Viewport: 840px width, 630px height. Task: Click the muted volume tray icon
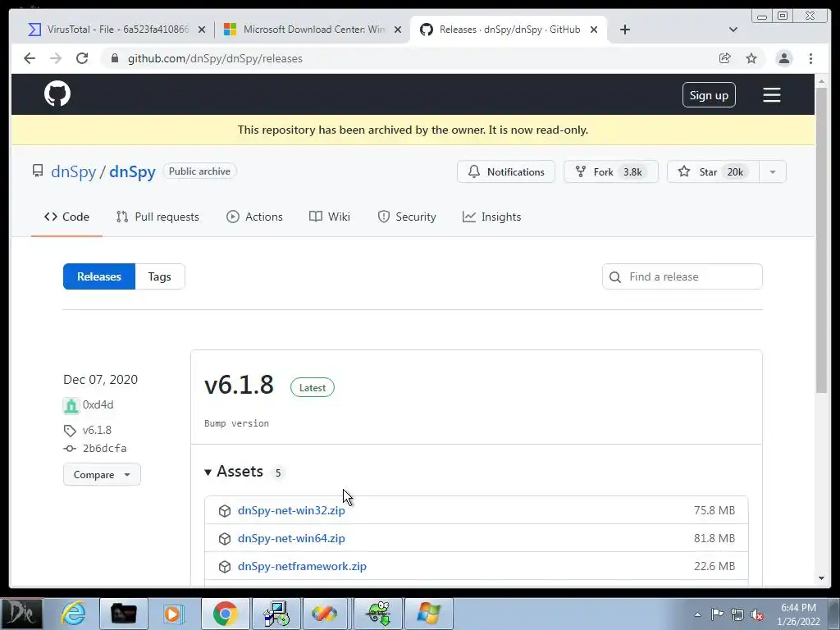[x=757, y=614]
